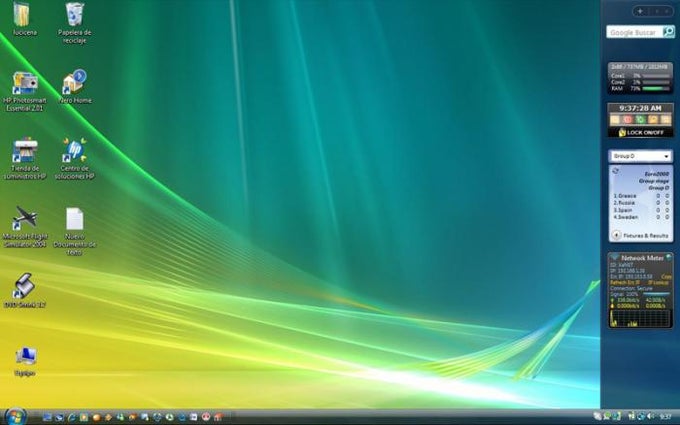Click the IP Lookup link in Network Meter
680x425 pixels.
[x=658, y=283]
